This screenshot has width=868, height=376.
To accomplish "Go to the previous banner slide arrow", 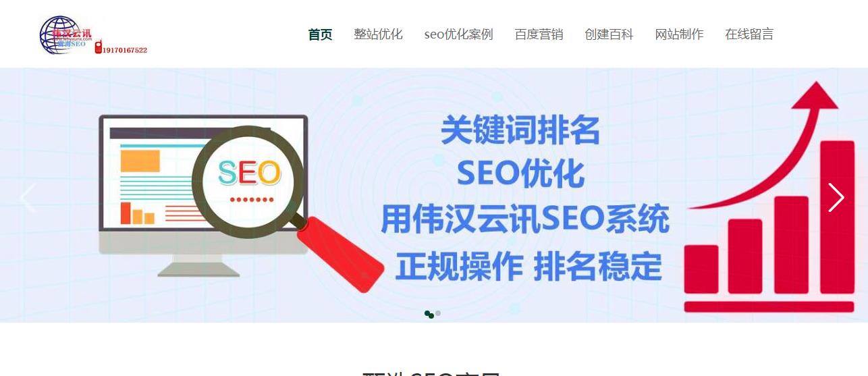I will [x=28, y=198].
